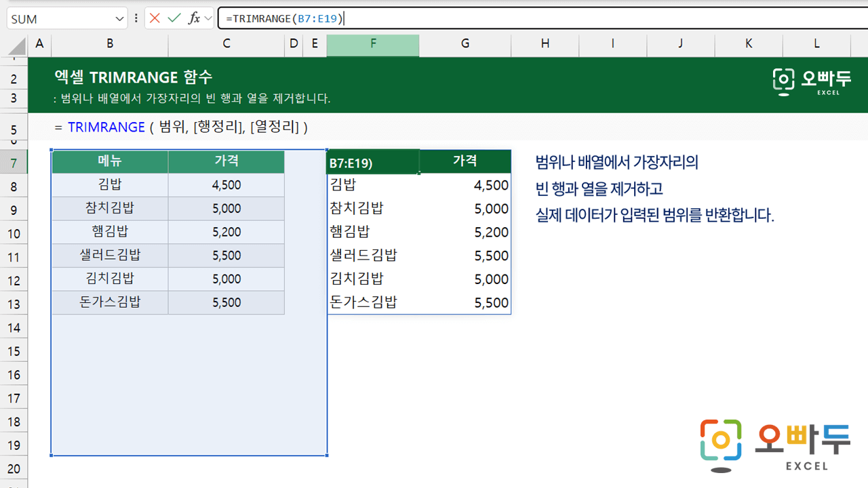Click 참치김밥 in the column F result
868x488 pixels.
point(373,208)
